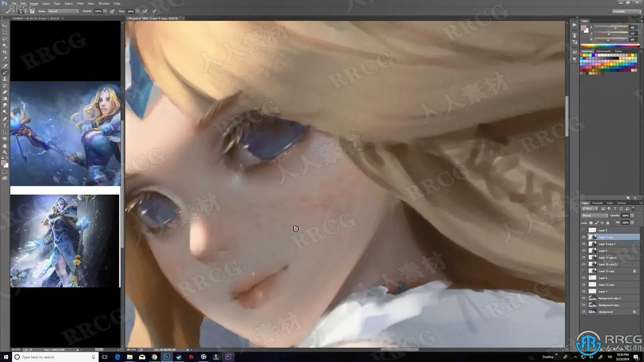
Task: Select the Hand tool
Action: tap(5, 145)
